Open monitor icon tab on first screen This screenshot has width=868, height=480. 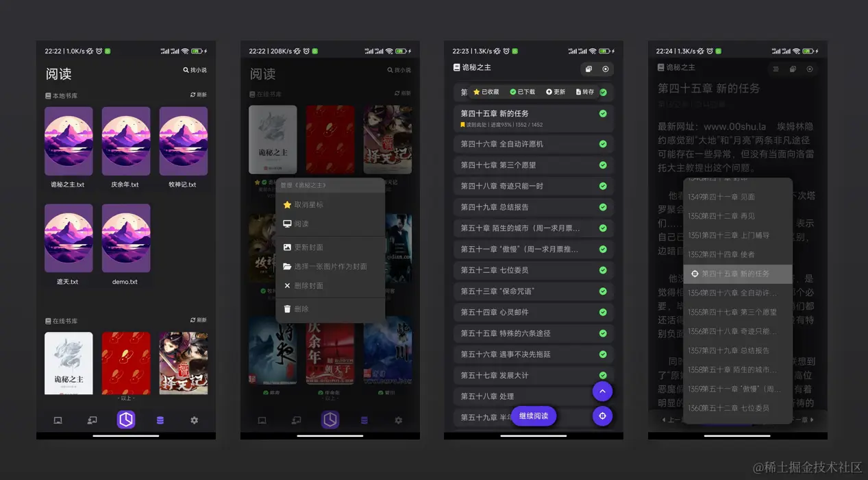click(x=58, y=420)
